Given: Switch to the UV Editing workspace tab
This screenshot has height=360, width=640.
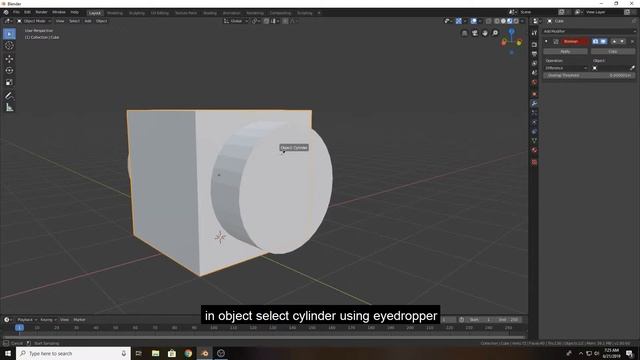Looking at the screenshot, I should 160,13.
